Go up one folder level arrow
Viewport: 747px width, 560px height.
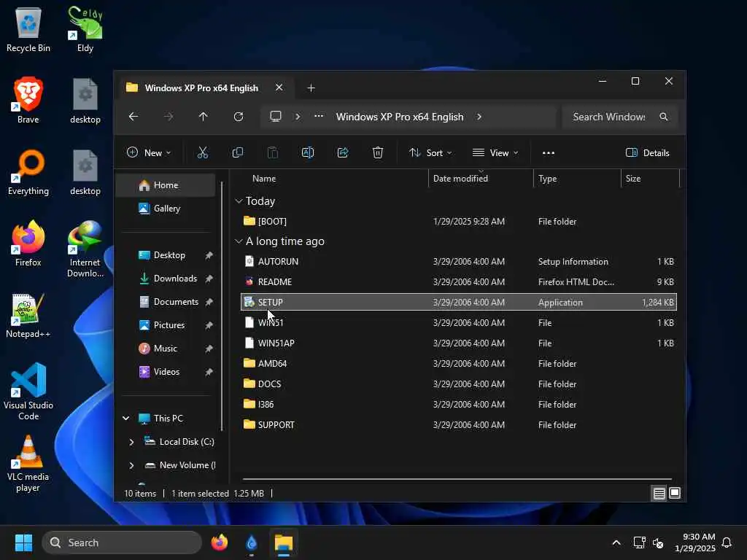203,117
